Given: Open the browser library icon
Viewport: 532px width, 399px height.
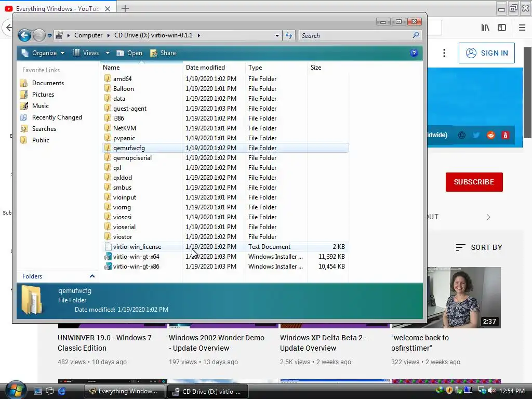Looking at the screenshot, I should (x=485, y=28).
